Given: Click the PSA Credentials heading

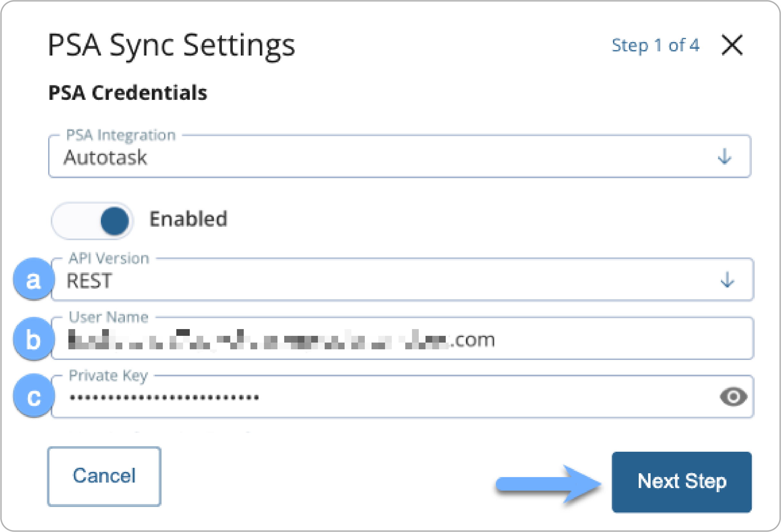Looking at the screenshot, I should click(128, 93).
